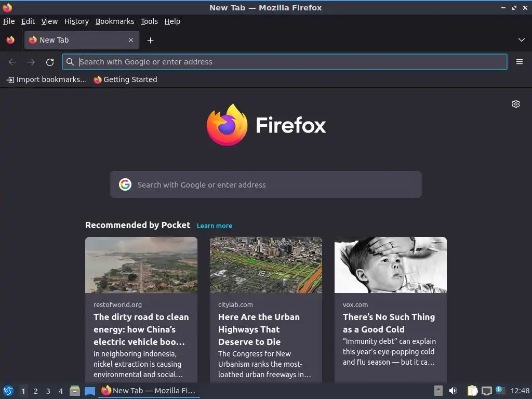Open the volume speaker tray icon
Image resolution: width=532 pixels, height=399 pixels.
pos(453,391)
